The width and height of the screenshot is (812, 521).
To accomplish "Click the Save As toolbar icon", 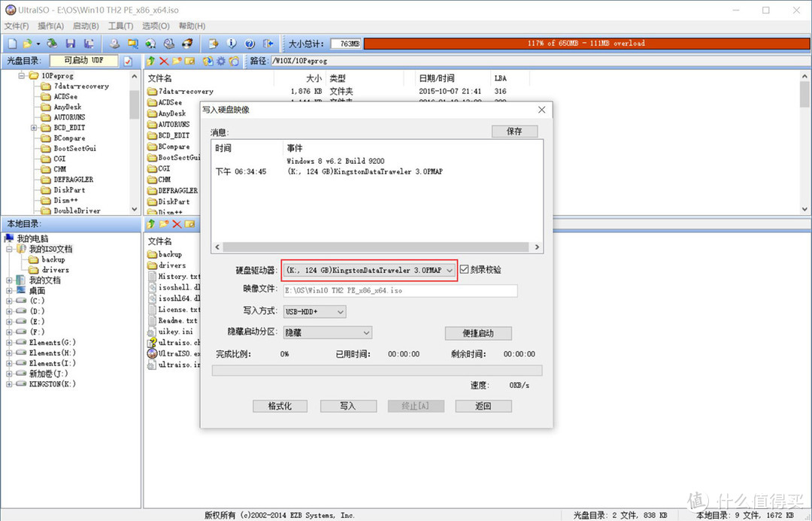I will tap(89, 44).
